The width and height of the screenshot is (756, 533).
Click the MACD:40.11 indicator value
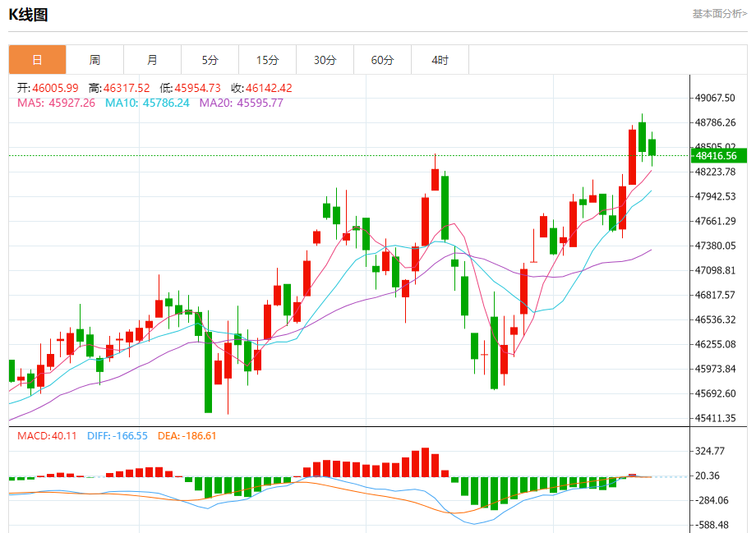pyautogui.click(x=47, y=435)
